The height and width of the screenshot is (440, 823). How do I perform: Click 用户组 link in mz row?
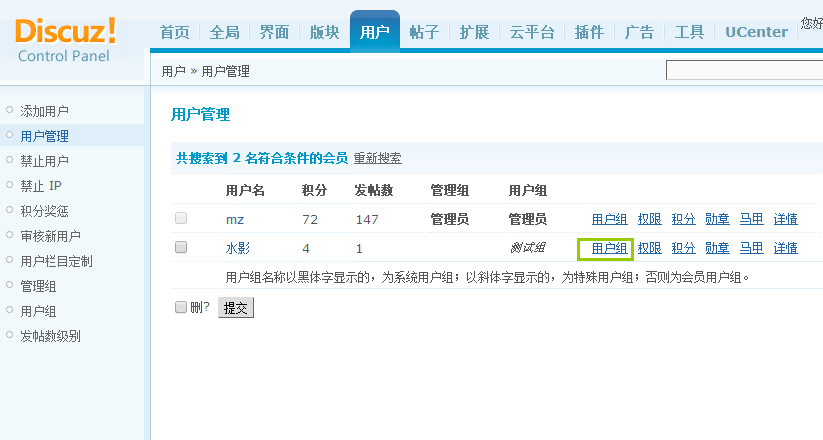[x=609, y=219]
